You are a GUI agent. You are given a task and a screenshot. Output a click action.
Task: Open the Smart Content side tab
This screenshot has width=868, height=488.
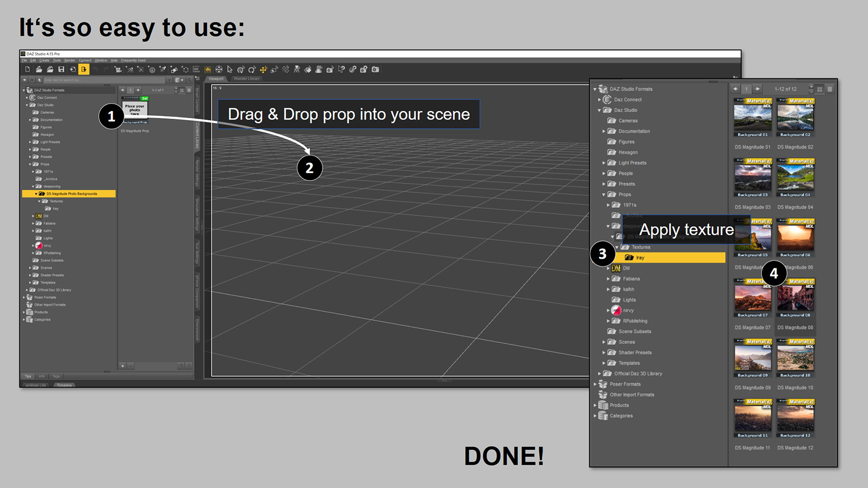point(197,100)
